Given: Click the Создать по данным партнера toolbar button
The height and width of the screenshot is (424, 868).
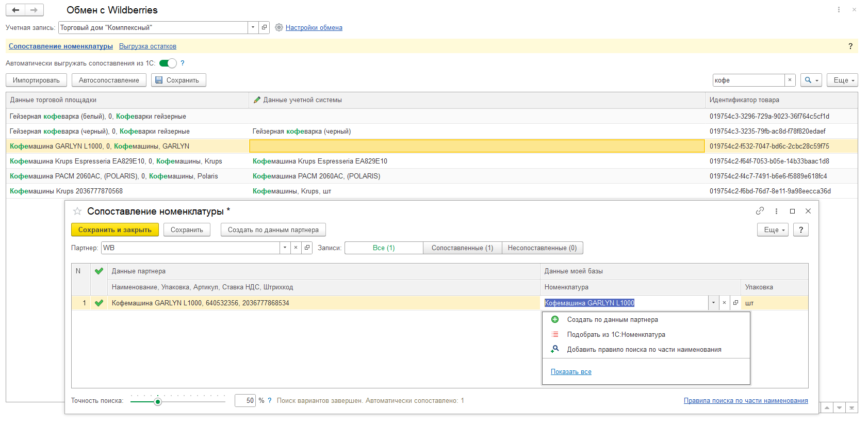Looking at the screenshot, I should (273, 230).
